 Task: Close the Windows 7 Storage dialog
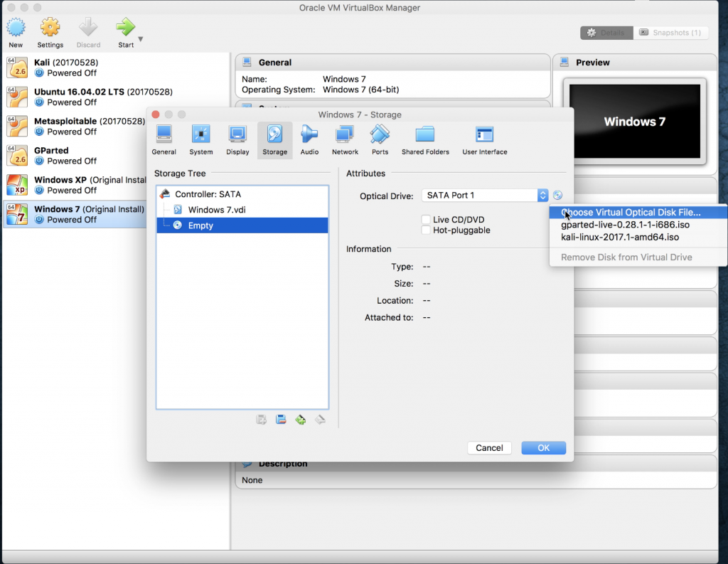point(156,115)
